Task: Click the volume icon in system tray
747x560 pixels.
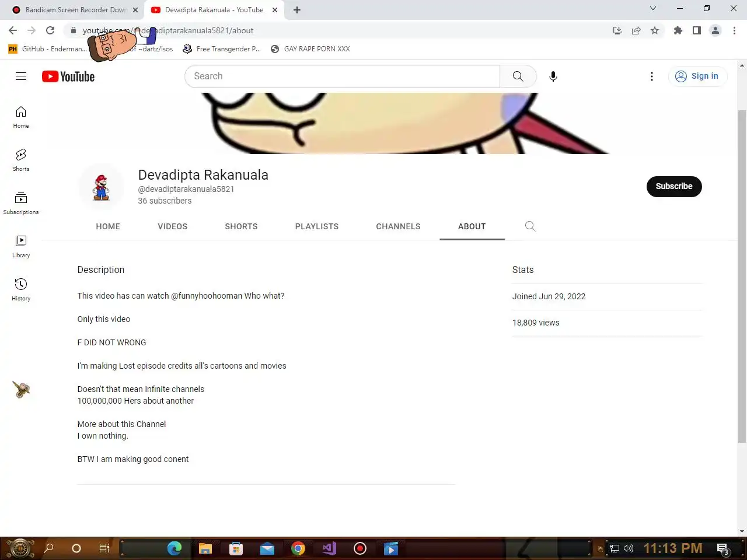Action: (x=629, y=548)
